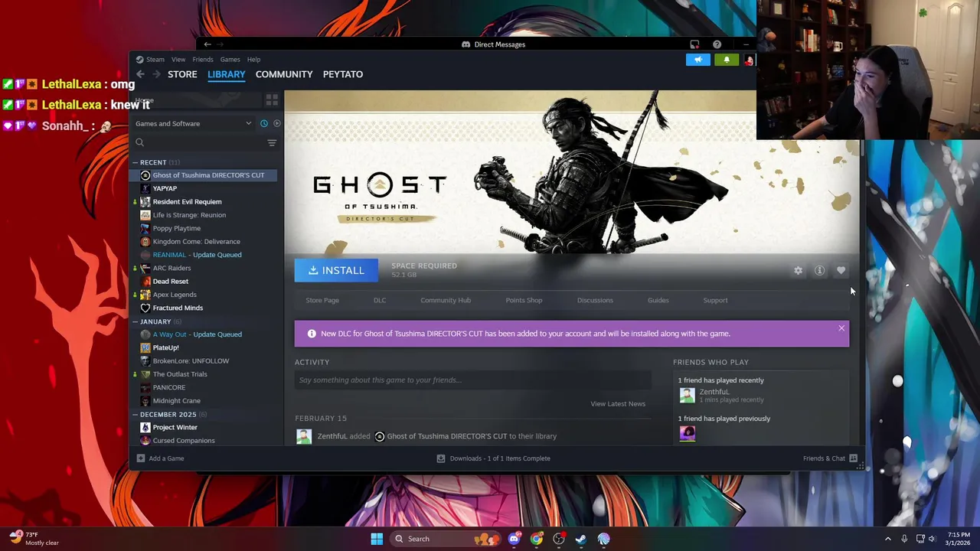Open the Discussions link
This screenshot has width=980, height=551.
pyautogui.click(x=595, y=300)
